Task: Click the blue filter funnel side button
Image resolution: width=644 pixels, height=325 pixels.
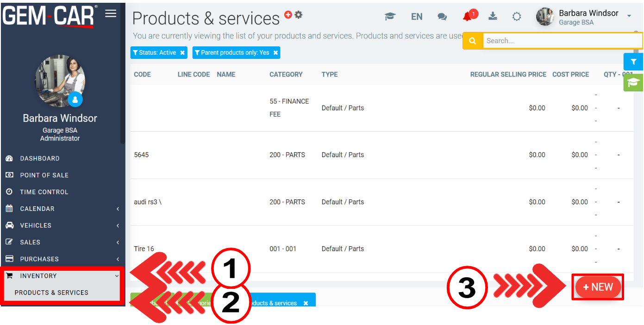Action: [633, 62]
